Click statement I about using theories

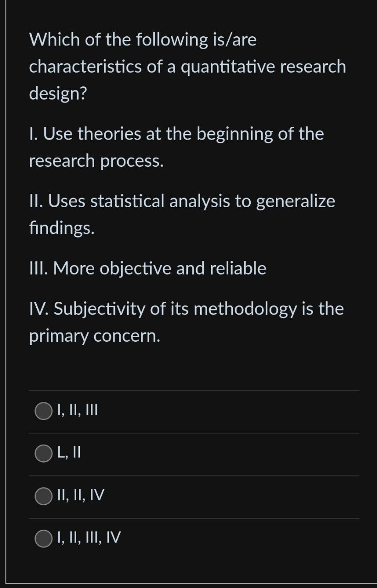click(x=176, y=147)
